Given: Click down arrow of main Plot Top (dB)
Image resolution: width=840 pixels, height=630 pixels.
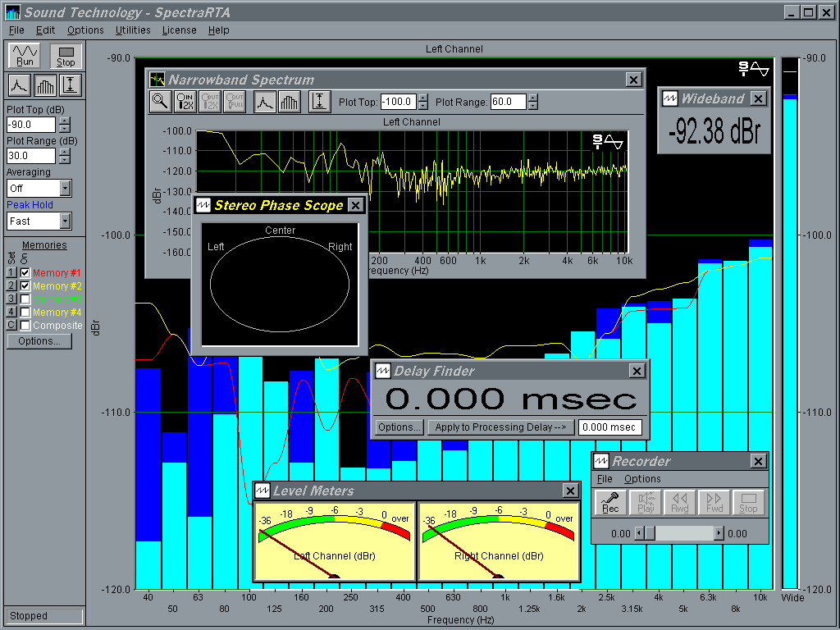Looking at the screenshot, I should pyautogui.click(x=65, y=129).
